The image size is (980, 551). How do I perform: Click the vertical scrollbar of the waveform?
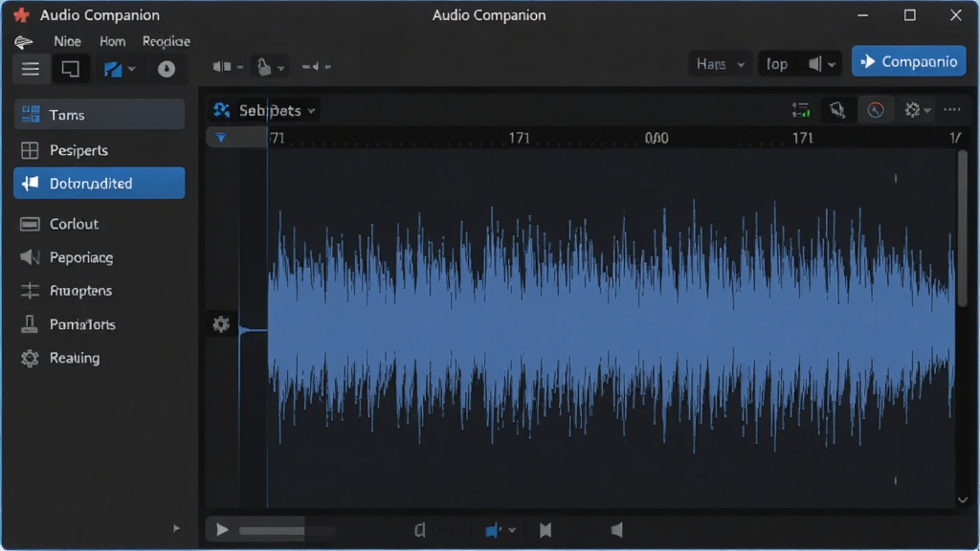[x=963, y=229]
